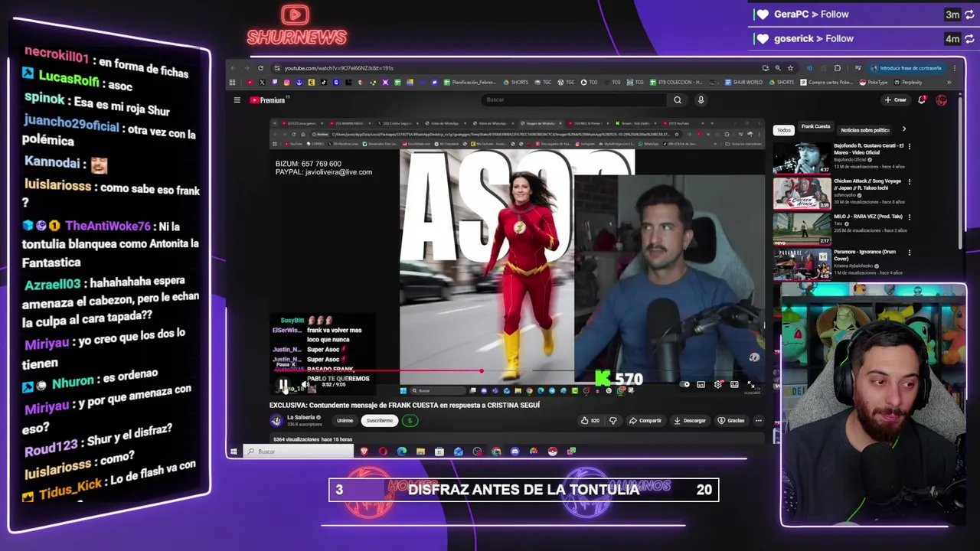The height and width of the screenshot is (551, 980).
Task: Open Windows Start button on taskbar
Action: [234, 452]
